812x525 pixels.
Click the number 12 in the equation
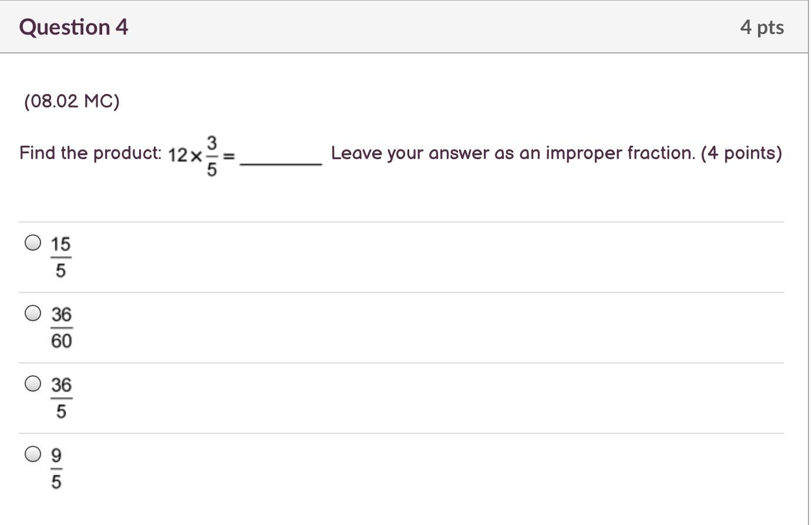(178, 156)
